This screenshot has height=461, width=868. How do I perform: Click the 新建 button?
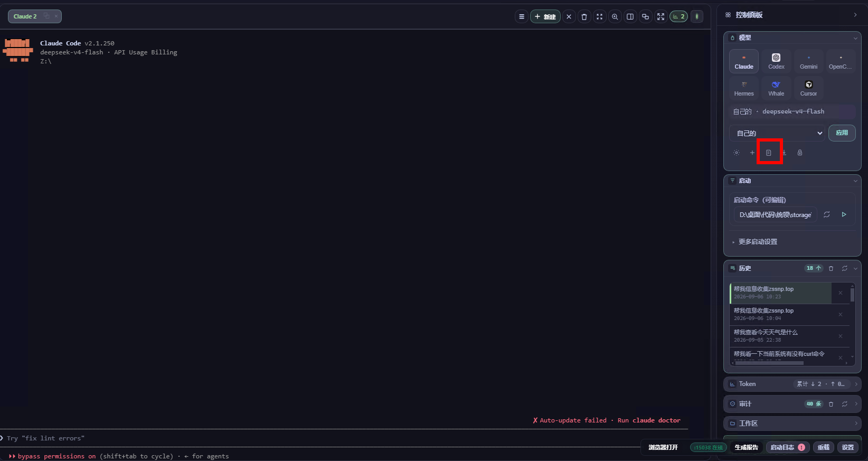pyautogui.click(x=545, y=16)
